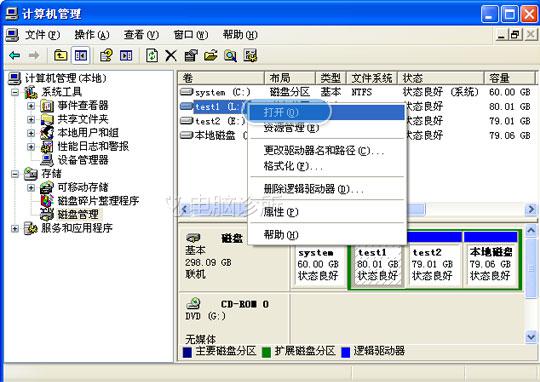The image size is (540, 382).
Task: Click the black X Delete toolbar icon
Action: (171, 55)
